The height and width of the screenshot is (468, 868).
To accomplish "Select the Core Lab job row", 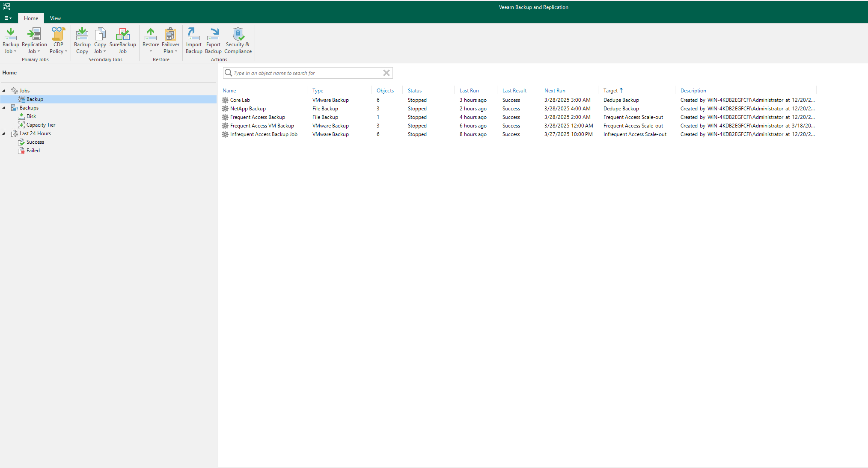I will click(x=519, y=100).
